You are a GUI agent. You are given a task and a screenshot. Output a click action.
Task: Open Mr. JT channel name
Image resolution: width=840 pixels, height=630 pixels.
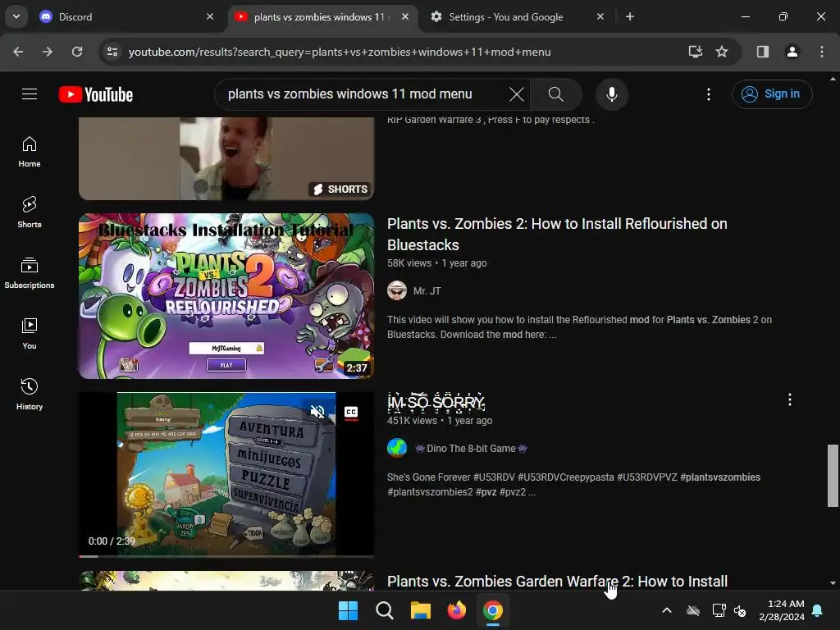(427, 291)
